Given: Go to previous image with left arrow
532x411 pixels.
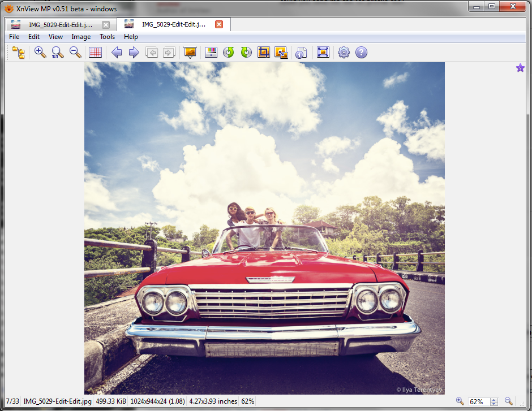Looking at the screenshot, I should (117, 53).
